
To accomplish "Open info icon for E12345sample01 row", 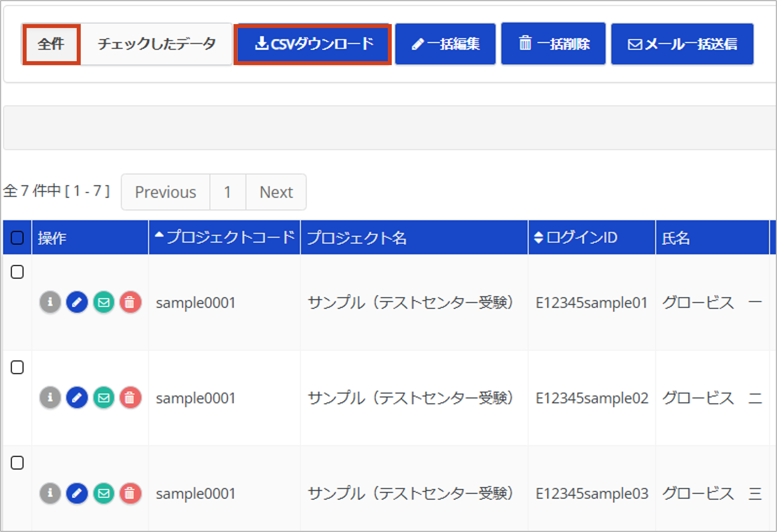I will 50,302.
